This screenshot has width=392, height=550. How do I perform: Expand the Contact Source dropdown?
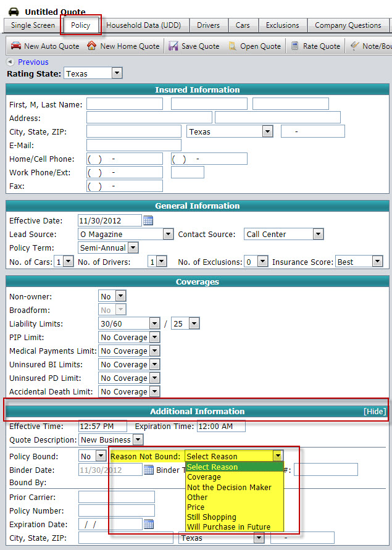[x=318, y=233]
